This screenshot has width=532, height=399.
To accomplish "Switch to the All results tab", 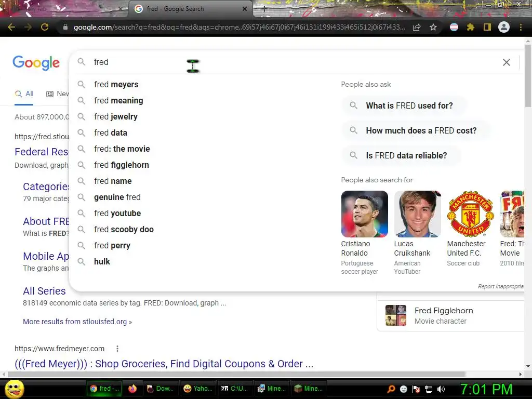I will pos(24,94).
